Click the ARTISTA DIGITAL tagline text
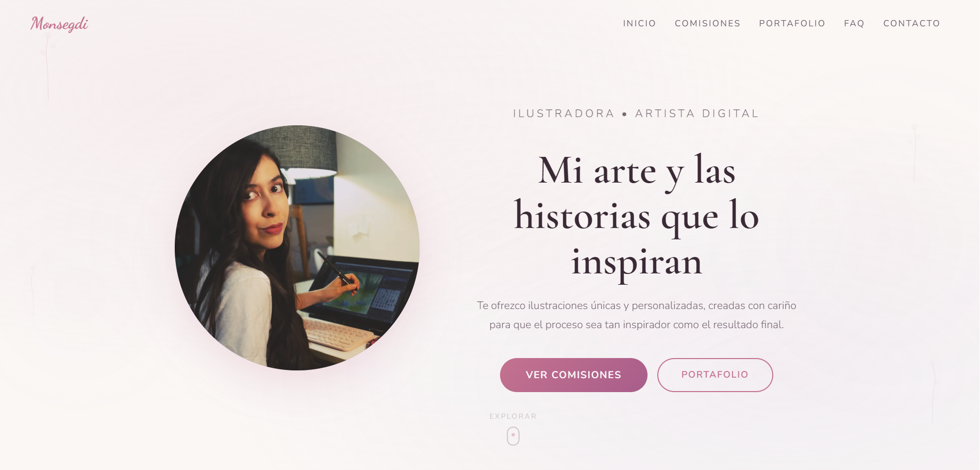980x470 pixels. [697, 114]
